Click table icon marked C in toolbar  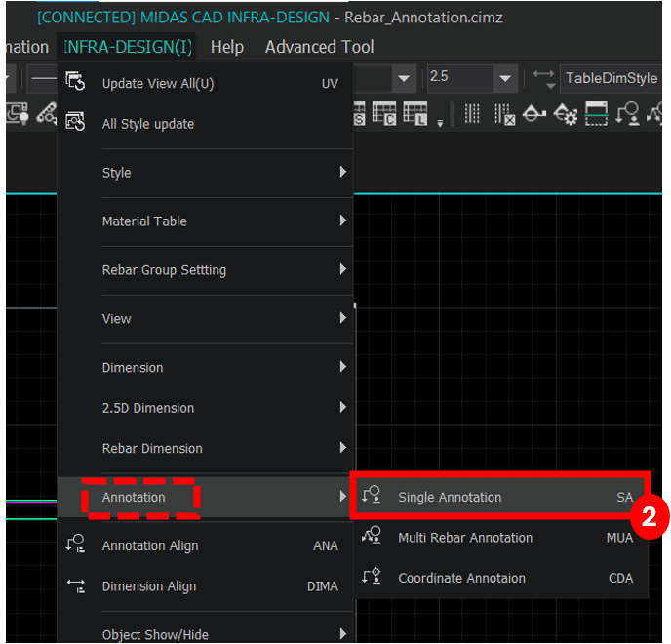click(384, 114)
